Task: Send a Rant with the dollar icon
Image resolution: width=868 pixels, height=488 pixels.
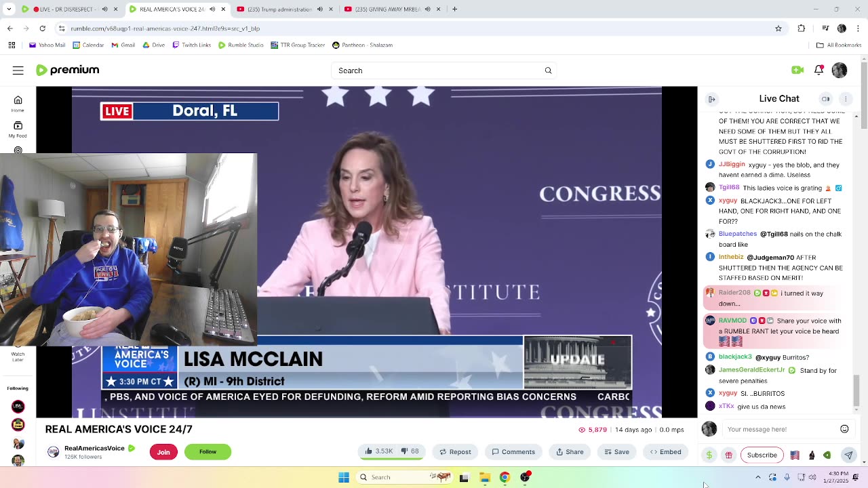Action: point(709,455)
